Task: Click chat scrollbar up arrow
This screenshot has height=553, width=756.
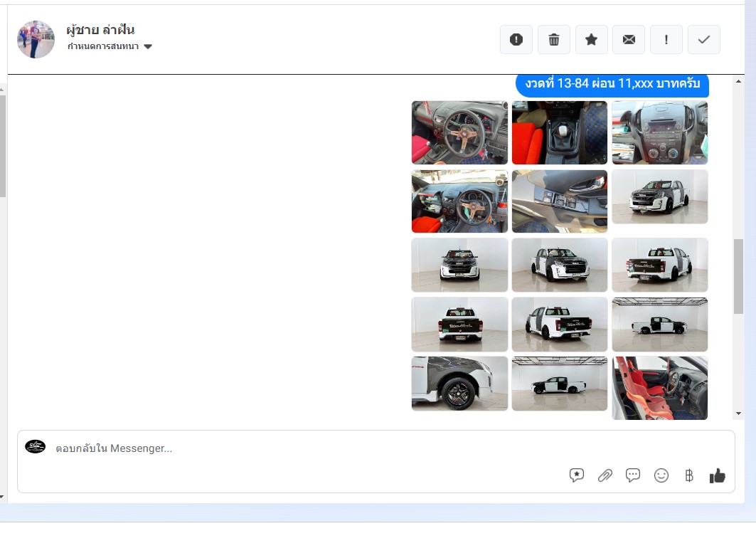Action: tap(739, 82)
